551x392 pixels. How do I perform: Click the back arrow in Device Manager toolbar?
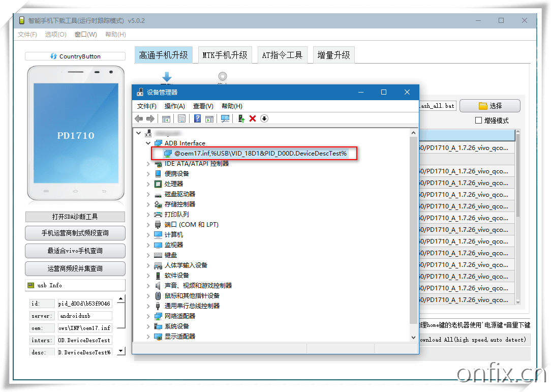click(139, 118)
